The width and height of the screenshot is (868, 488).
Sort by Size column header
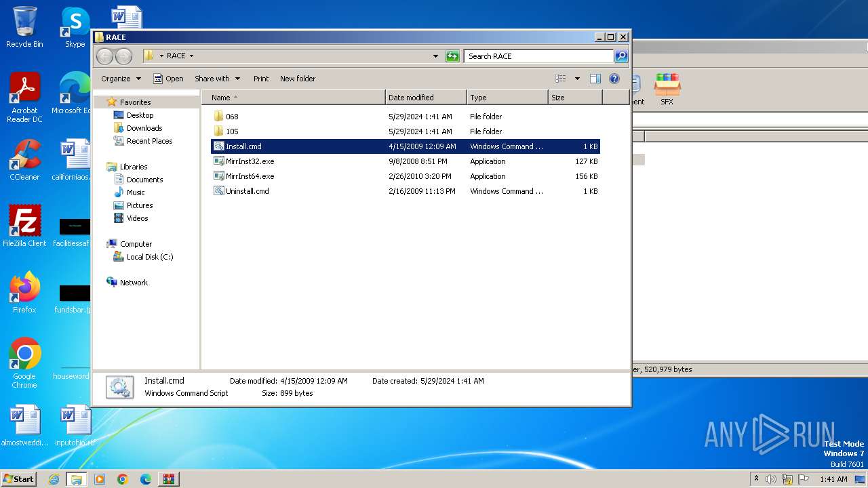[575, 98]
